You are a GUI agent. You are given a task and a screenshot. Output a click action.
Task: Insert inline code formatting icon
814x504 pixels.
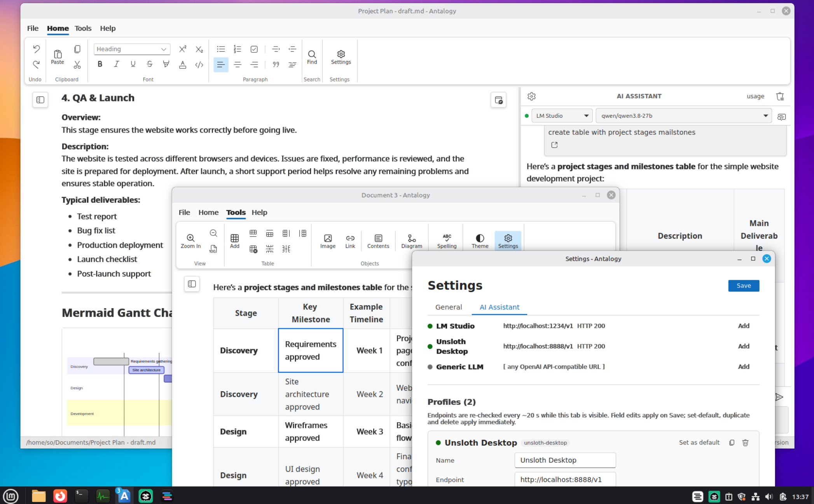click(199, 65)
